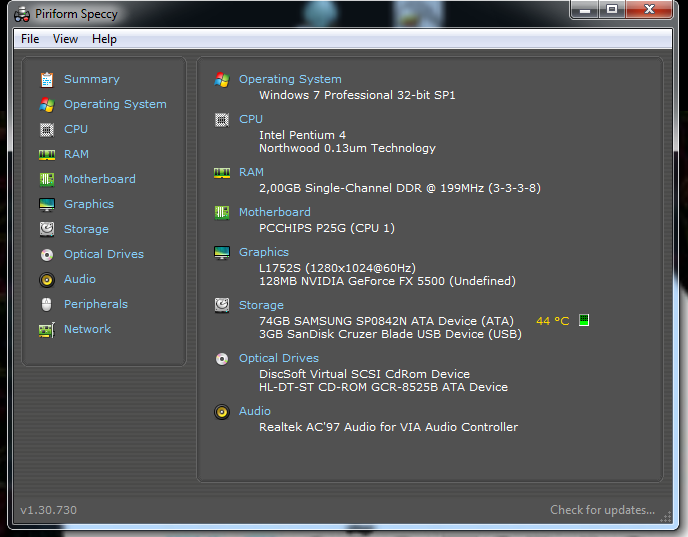Open Optical Drives section in sidebar
This screenshot has width=688, height=537.
(104, 254)
